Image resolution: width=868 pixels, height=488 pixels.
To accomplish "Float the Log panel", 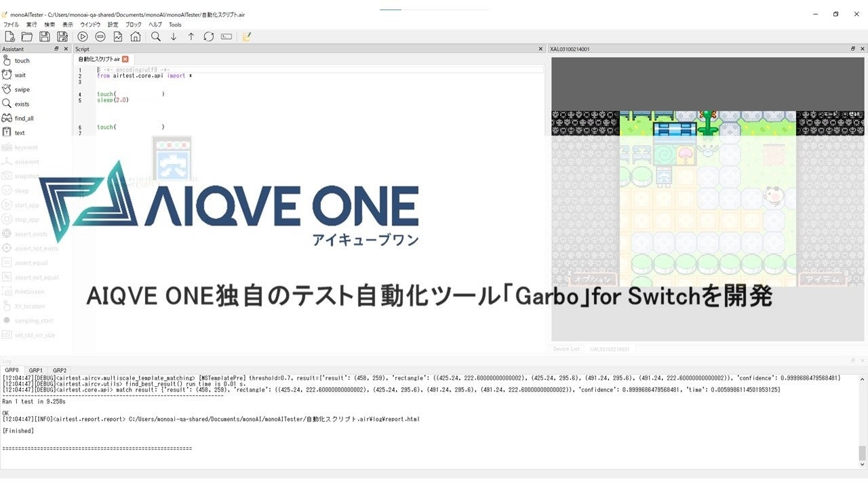I will tap(853, 361).
